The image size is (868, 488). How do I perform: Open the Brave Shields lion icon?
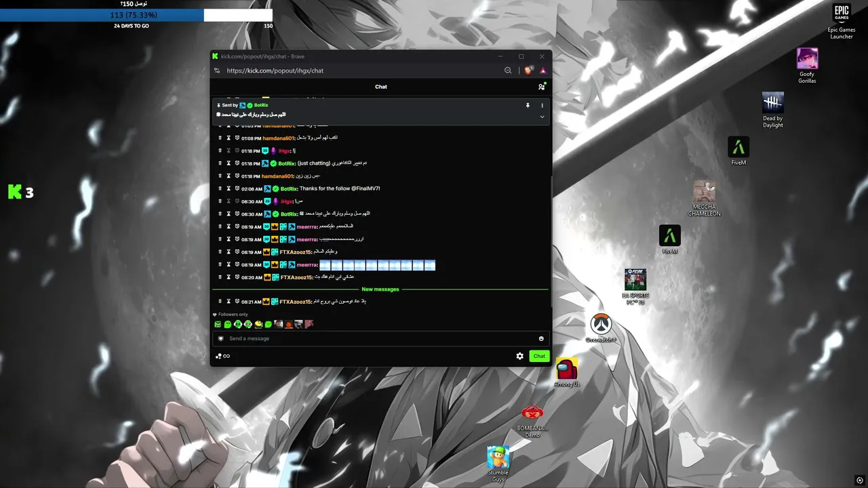(529, 70)
